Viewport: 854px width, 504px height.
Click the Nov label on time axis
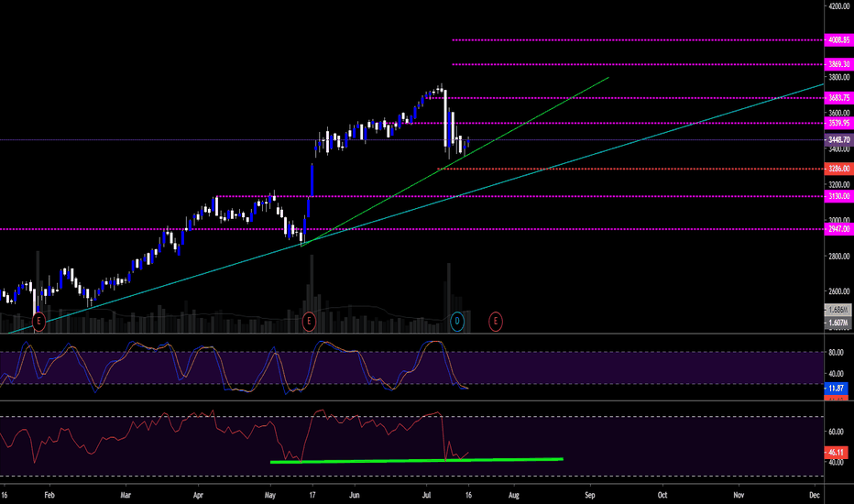point(739,495)
